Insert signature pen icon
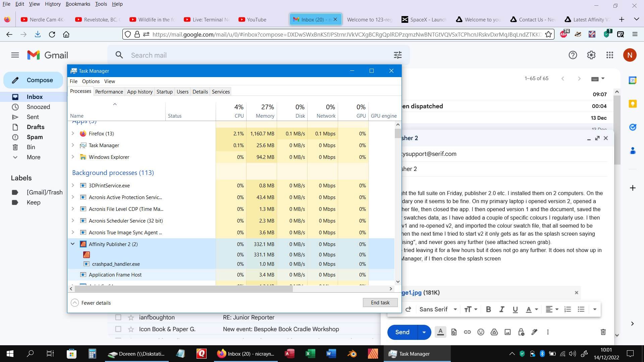This screenshot has width=644, height=362. click(x=534, y=332)
